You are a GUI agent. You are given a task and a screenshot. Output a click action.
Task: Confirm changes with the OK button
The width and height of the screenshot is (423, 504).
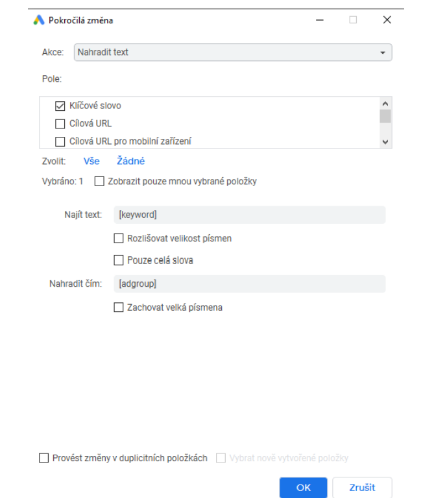point(303,488)
